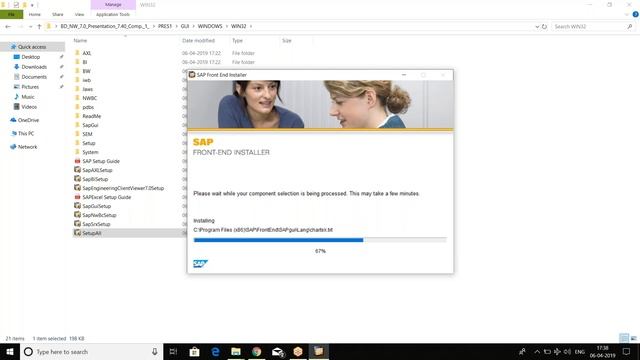Select SAPExcel Setup Guide PDF
Screen dimensions: 640x360
pyautogui.click(x=107, y=197)
